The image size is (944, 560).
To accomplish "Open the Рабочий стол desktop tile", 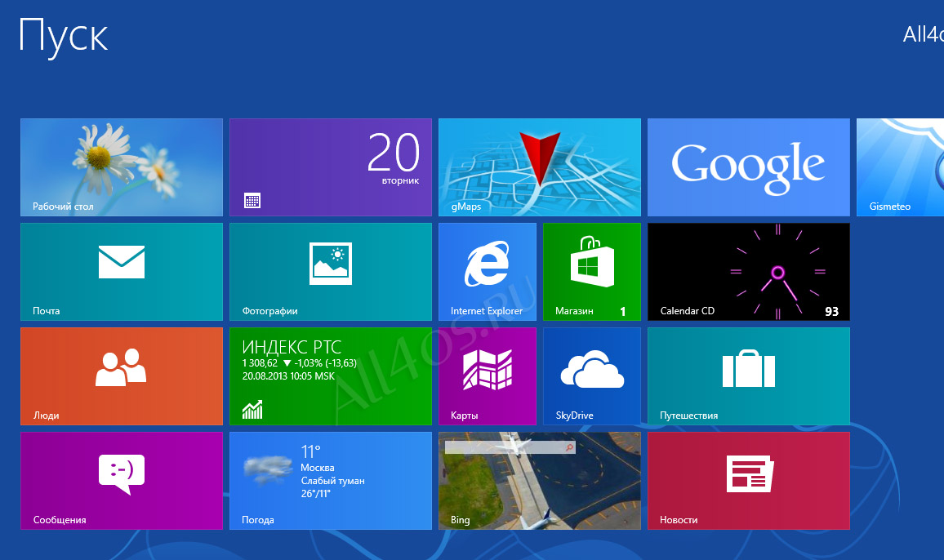I will click(122, 167).
